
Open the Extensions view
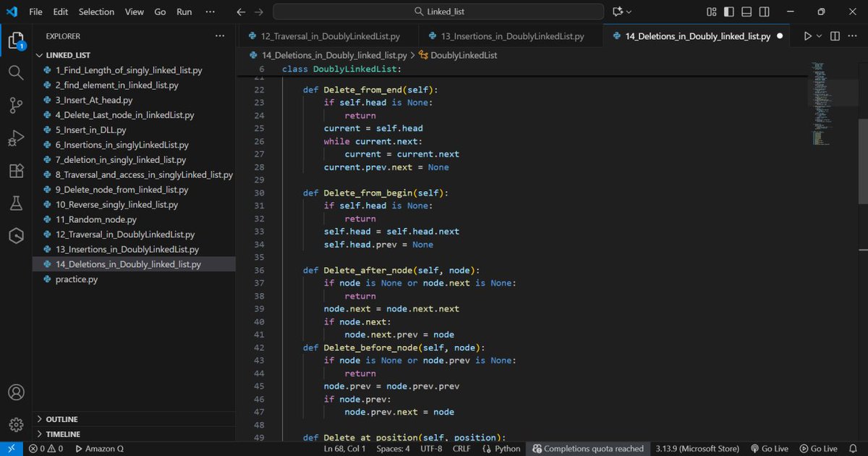click(x=16, y=171)
